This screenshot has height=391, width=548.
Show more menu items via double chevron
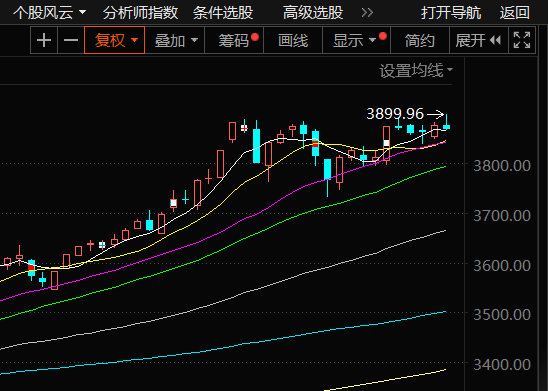[367, 13]
